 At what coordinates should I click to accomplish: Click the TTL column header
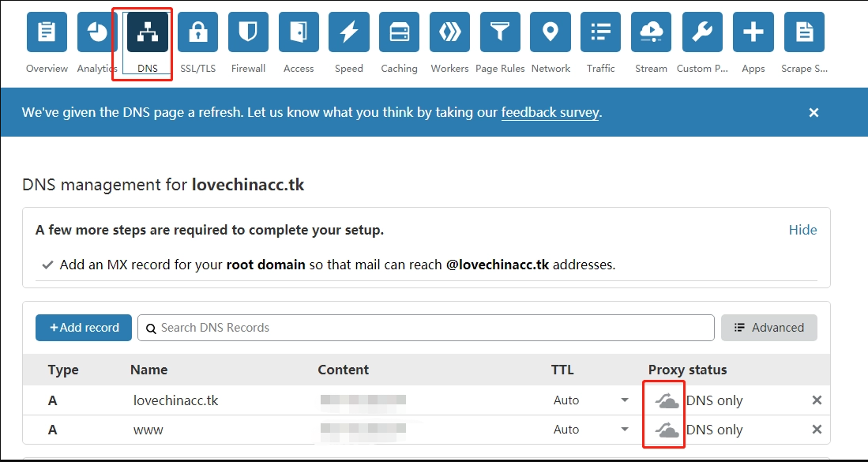click(x=562, y=370)
